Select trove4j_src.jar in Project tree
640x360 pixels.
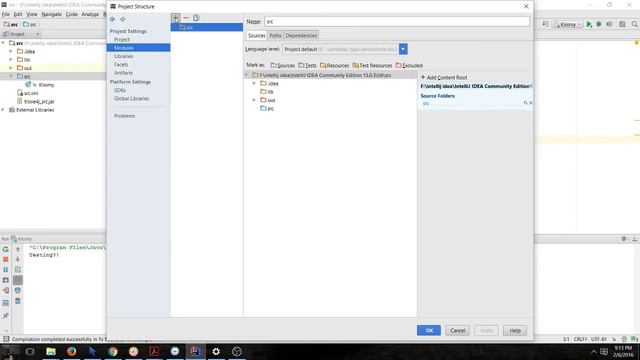click(36, 101)
